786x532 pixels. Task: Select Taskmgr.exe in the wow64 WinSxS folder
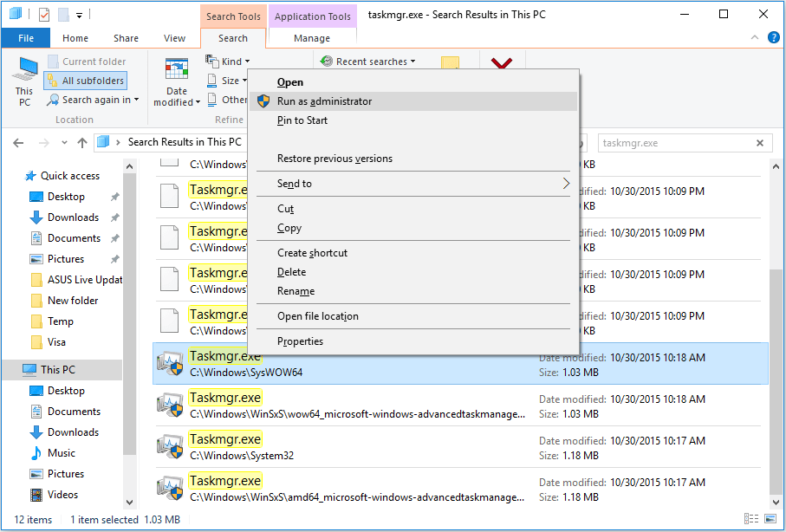coord(459,405)
